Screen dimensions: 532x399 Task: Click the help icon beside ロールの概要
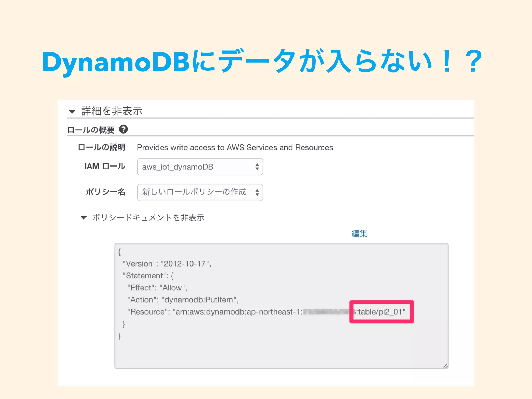pyautogui.click(x=123, y=129)
